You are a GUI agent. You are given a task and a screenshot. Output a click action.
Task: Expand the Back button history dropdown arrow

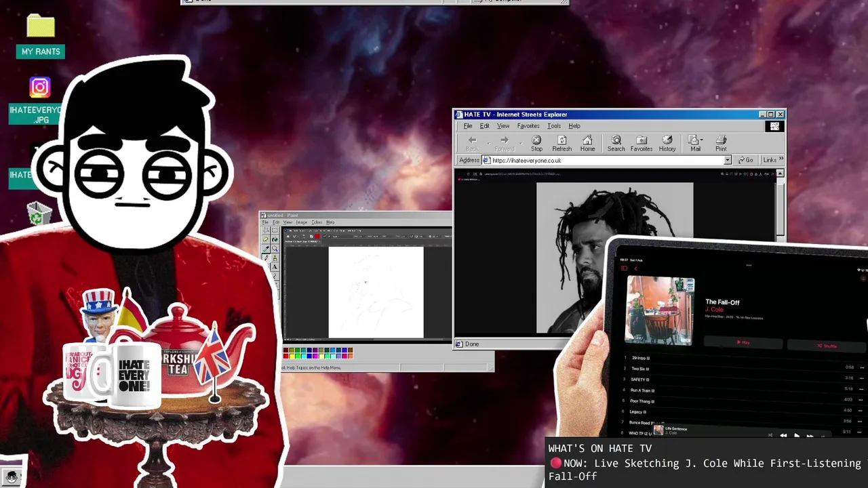488,142
